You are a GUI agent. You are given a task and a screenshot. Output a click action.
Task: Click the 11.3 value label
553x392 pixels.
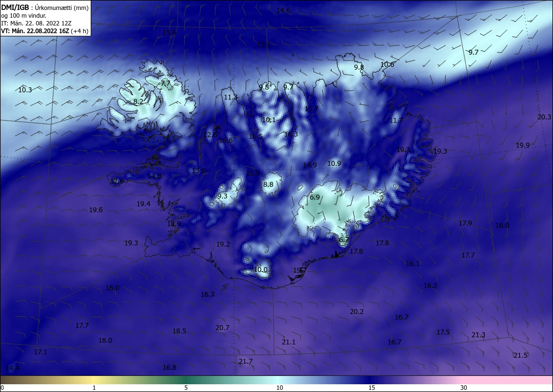pos(231,97)
